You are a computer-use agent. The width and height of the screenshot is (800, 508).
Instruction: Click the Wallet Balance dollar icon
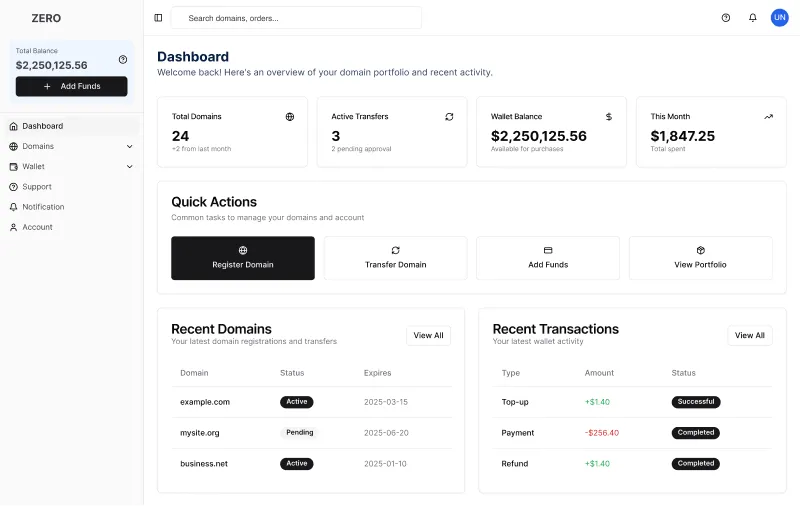click(609, 117)
